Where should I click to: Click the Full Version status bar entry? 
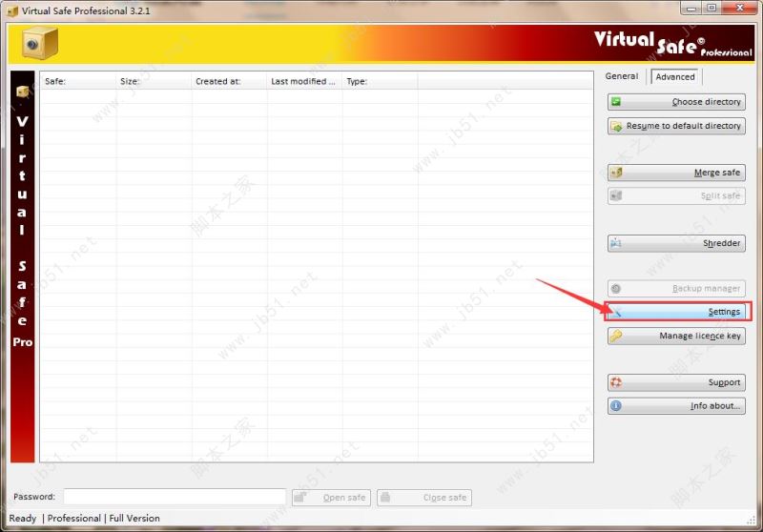point(134,519)
